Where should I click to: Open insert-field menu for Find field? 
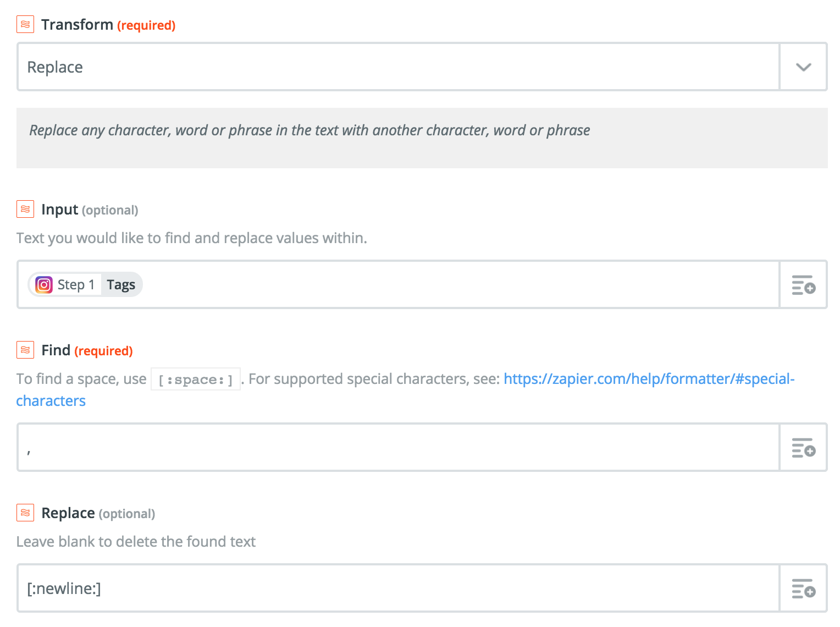(x=803, y=448)
